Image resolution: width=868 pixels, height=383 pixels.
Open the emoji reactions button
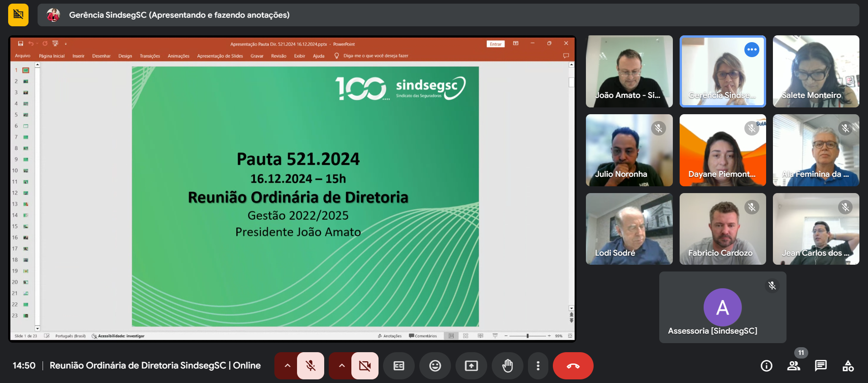[x=435, y=366]
